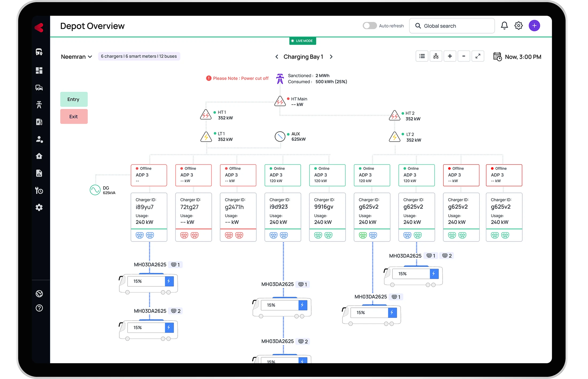The width and height of the screenshot is (588, 379).
Task: Open the bus fleet sidebar icon
Action: coord(39,52)
